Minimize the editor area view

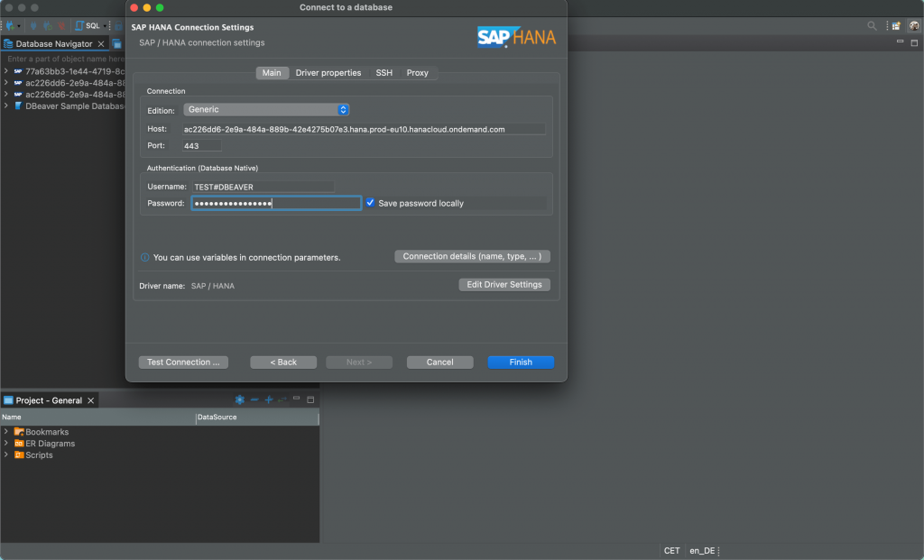pyautogui.click(x=900, y=41)
